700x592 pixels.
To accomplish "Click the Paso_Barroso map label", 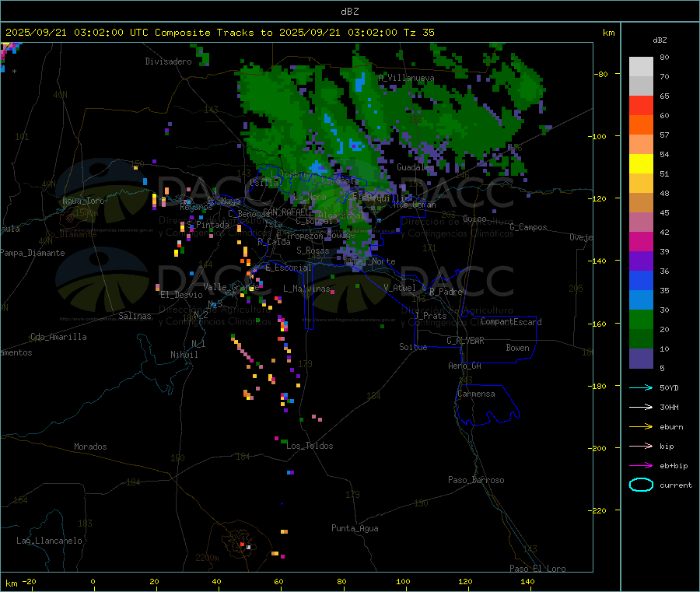I will pos(476,480).
